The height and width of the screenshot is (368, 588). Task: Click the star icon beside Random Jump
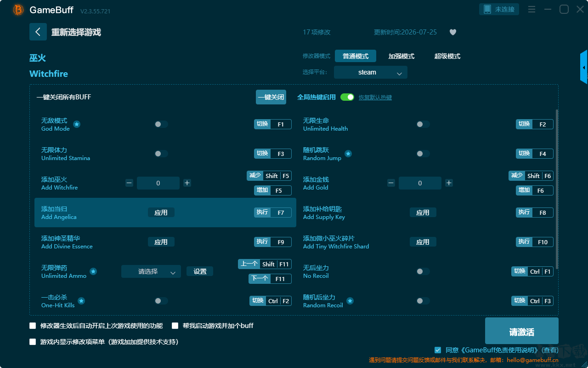click(x=348, y=154)
